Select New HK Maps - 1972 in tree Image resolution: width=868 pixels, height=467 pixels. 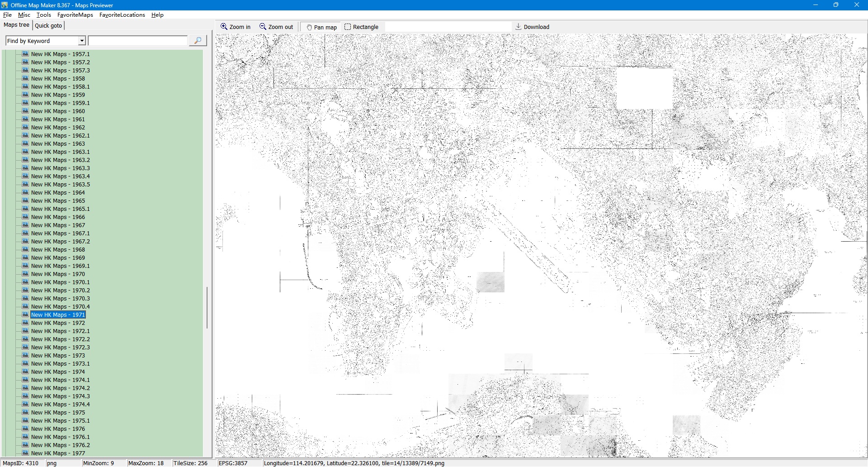[58, 323]
